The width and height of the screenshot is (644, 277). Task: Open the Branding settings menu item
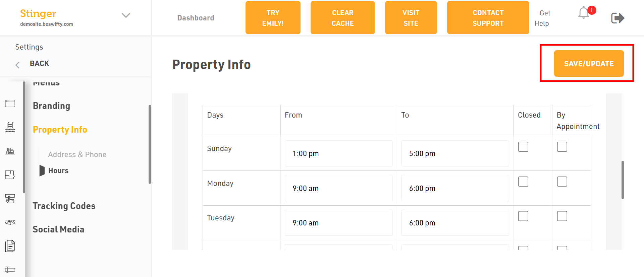[51, 106]
